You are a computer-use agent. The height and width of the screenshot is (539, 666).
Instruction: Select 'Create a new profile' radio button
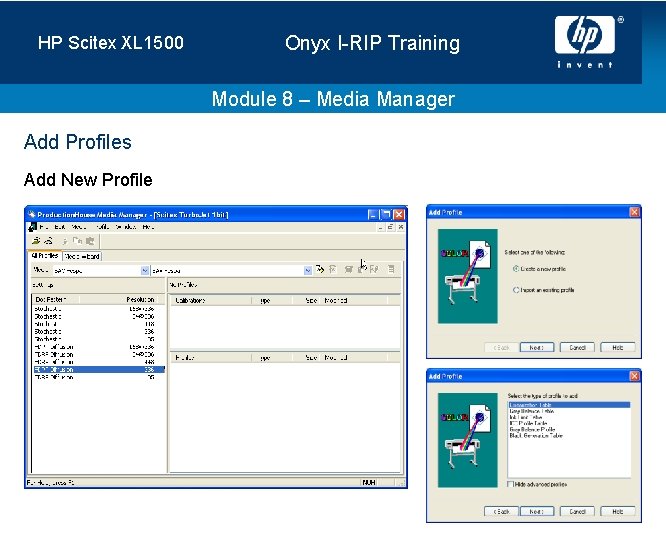pos(516,268)
